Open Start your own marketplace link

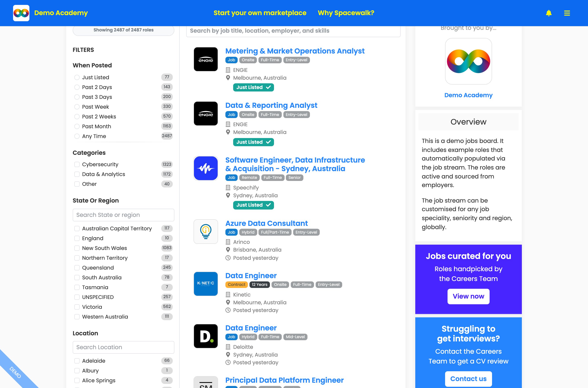(x=260, y=13)
